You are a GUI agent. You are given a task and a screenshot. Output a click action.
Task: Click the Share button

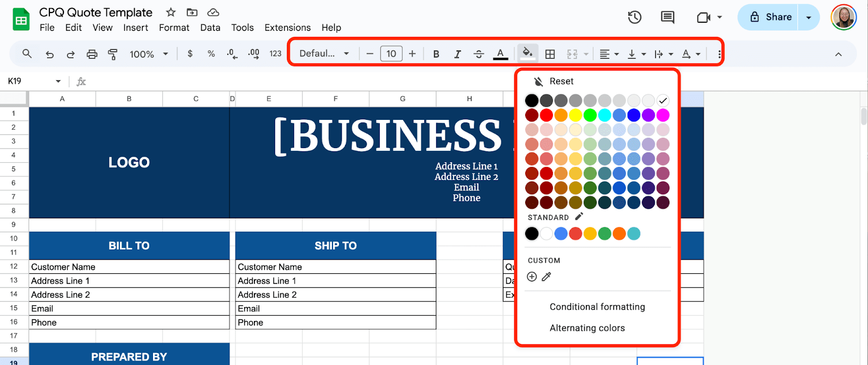(771, 17)
